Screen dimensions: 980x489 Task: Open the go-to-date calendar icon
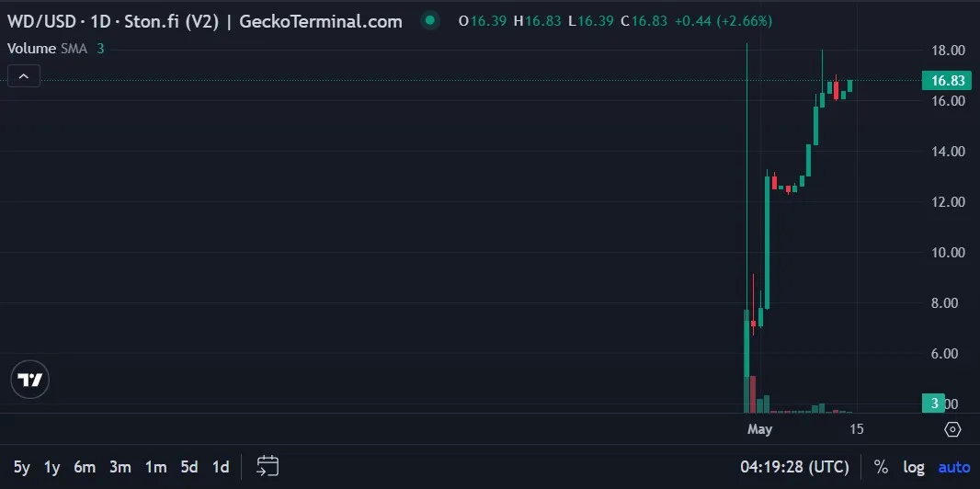[268, 466]
